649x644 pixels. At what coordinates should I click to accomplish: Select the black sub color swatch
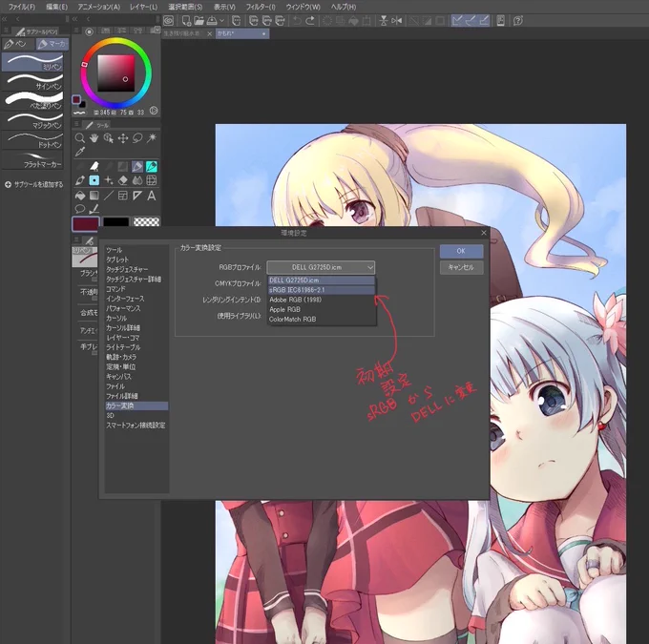[115, 222]
